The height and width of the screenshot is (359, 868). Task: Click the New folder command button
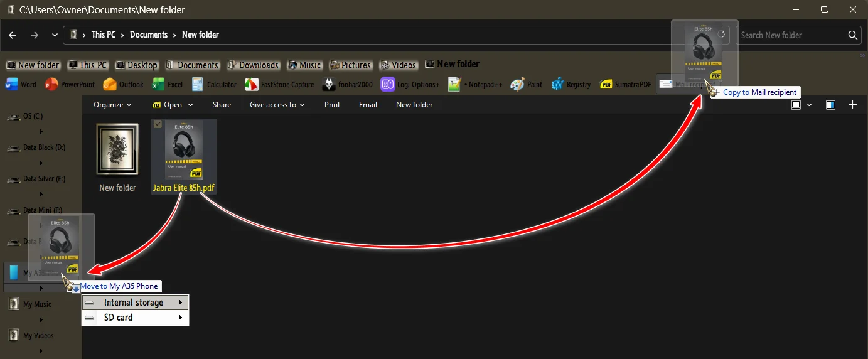414,105
